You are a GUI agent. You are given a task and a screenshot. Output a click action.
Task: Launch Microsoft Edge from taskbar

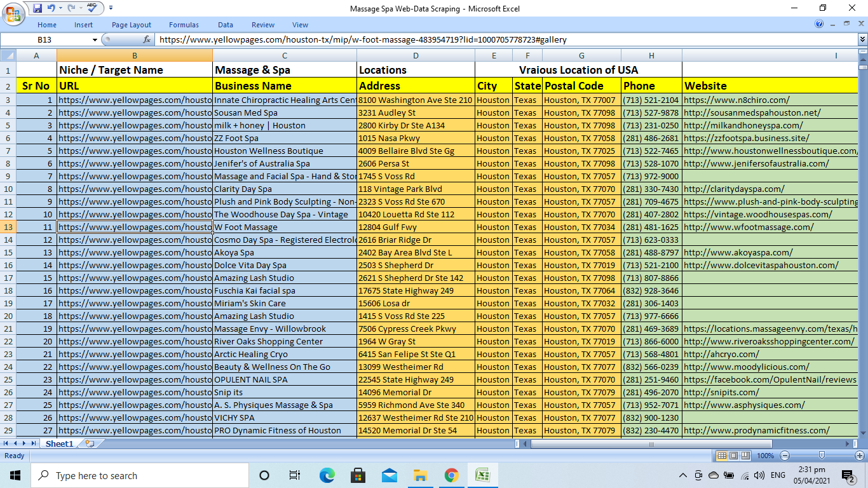(x=327, y=475)
